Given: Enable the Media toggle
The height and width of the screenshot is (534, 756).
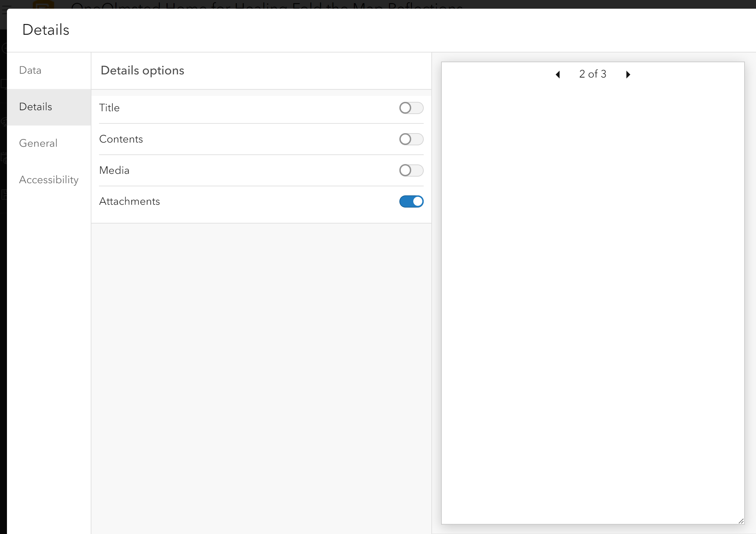Looking at the screenshot, I should click(x=411, y=170).
